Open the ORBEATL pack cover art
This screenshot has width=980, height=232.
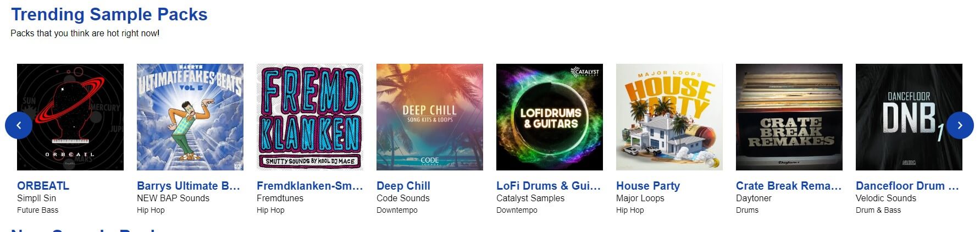click(70, 117)
